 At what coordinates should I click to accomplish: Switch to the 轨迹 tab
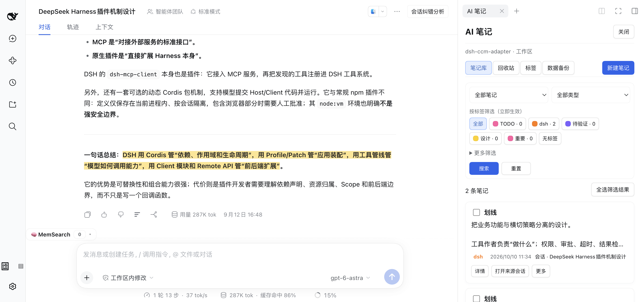[x=73, y=27]
